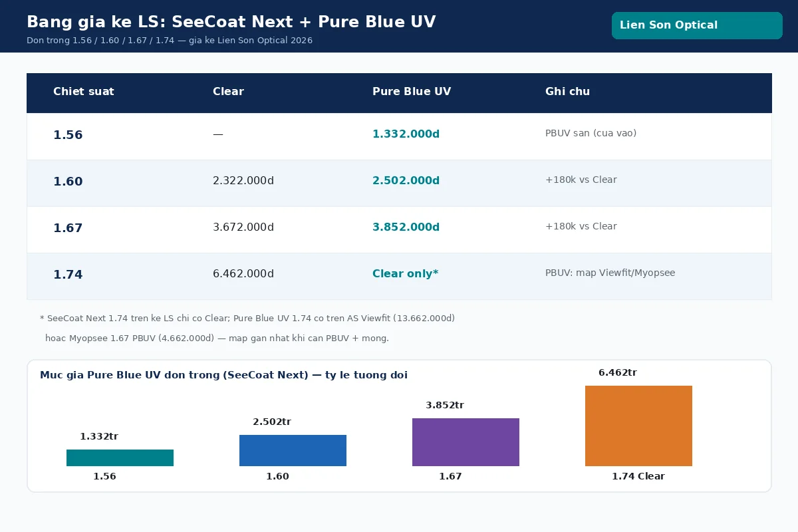Click the chart title Muc gia Pure Blue UV

223,375
